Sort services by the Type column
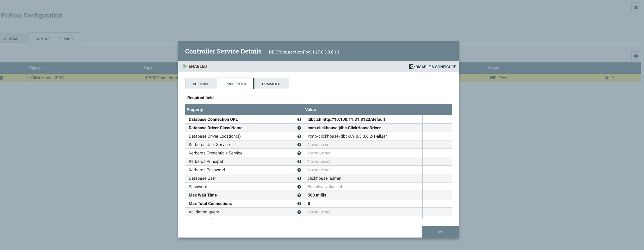 click(148, 68)
